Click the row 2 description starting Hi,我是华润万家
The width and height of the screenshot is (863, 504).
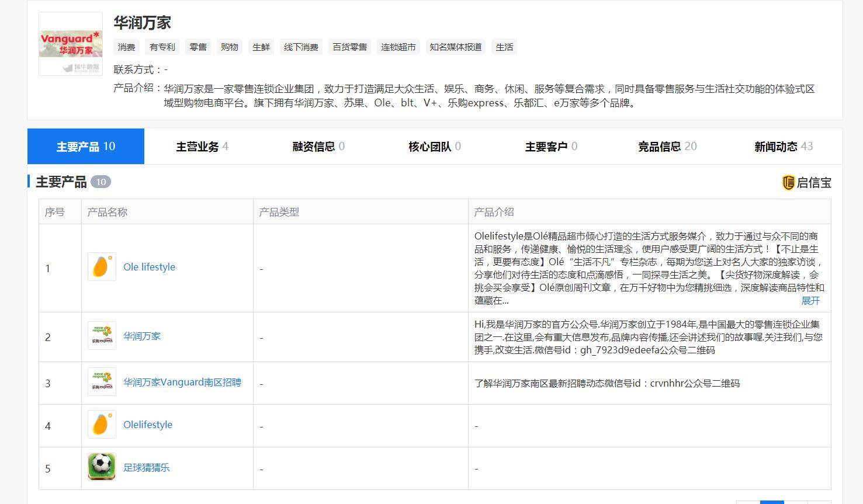(649, 337)
